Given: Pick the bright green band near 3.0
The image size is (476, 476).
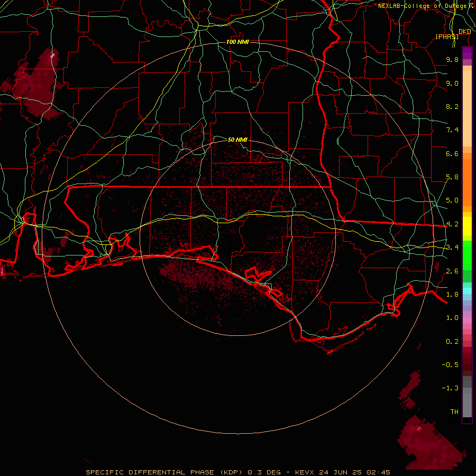Looking at the screenshot, I should (x=467, y=255).
